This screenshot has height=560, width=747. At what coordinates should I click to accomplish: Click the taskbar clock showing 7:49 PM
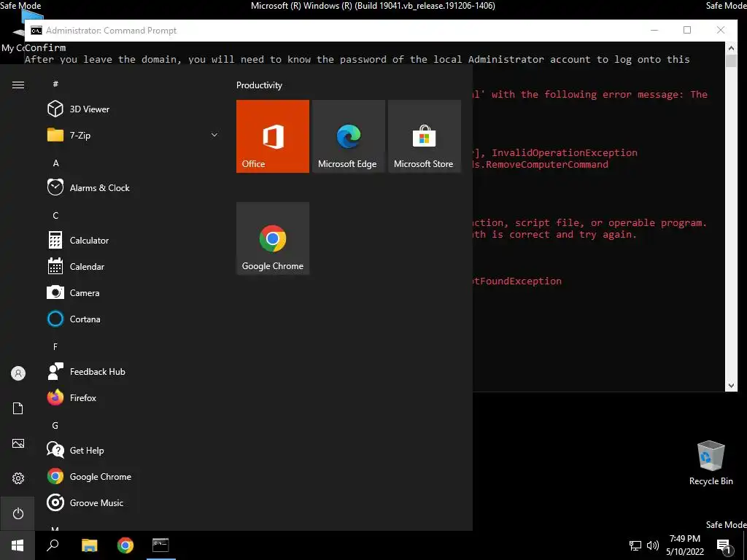684,545
